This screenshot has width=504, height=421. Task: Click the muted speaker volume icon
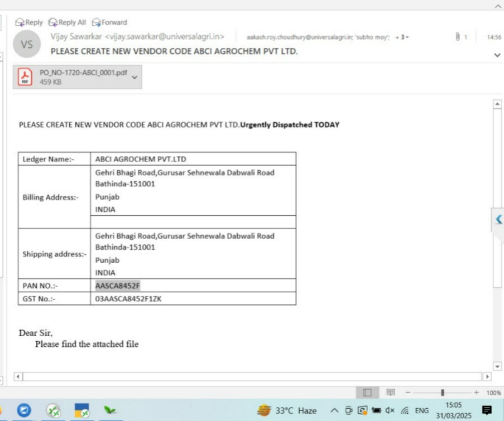pyautogui.click(x=390, y=411)
